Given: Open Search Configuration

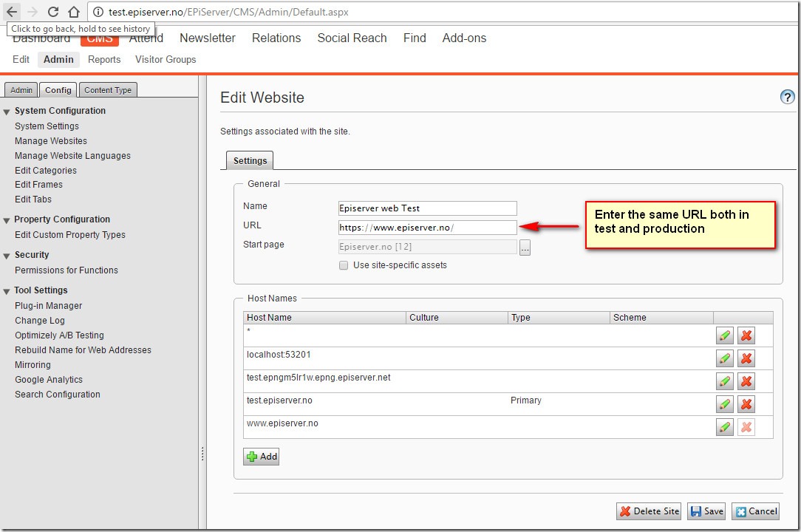Looking at the screenshot, I should (57, 395).
